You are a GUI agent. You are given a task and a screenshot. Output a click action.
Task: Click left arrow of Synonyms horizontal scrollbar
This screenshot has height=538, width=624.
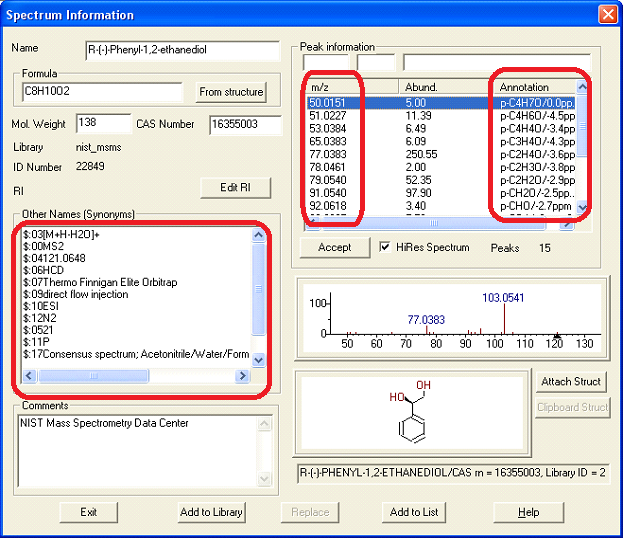(x=30, y=375)
